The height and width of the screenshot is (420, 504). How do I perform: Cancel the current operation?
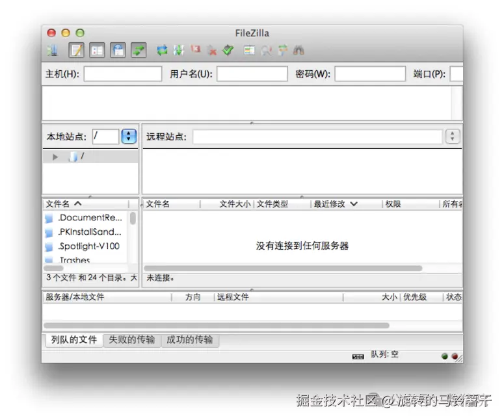point(196,49)
